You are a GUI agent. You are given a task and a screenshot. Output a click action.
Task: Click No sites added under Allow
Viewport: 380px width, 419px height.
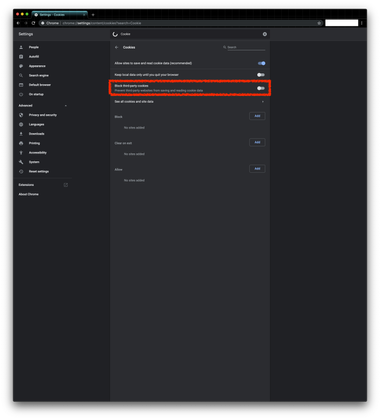(134, 180)
